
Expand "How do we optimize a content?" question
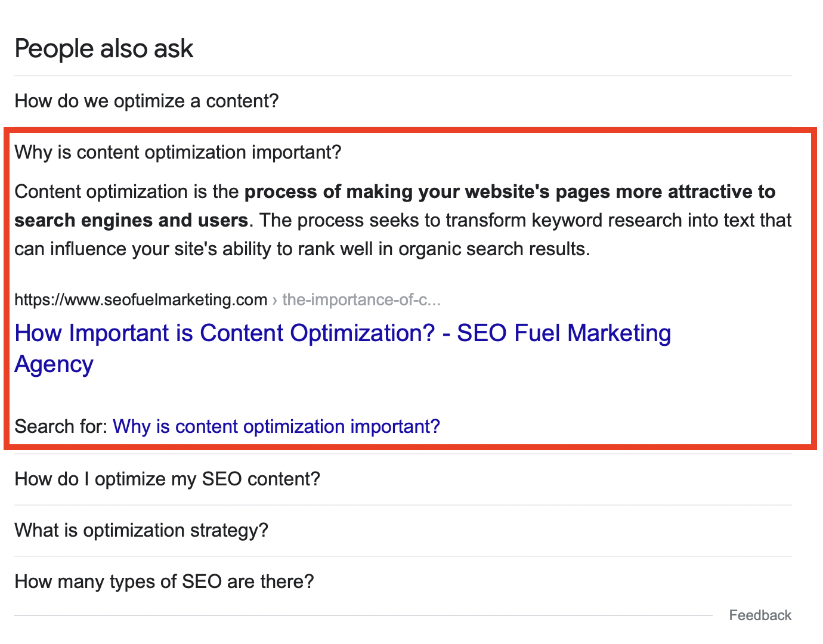point(147,101)
